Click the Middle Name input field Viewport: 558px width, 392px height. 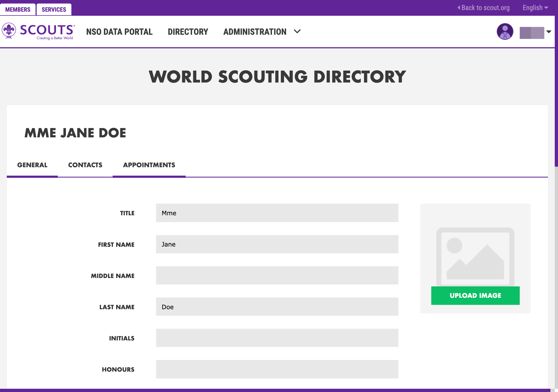[277, 275]
